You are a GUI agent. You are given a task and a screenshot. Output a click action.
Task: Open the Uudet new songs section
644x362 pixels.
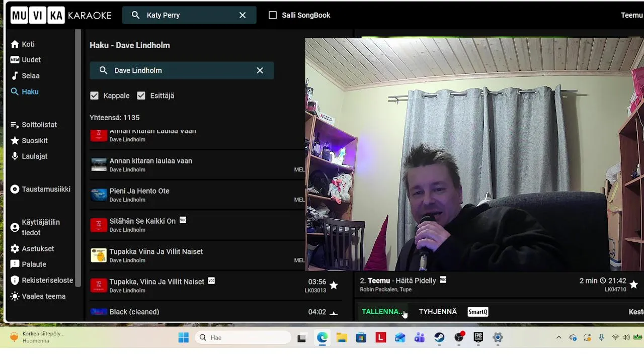(x=26, y=60)
